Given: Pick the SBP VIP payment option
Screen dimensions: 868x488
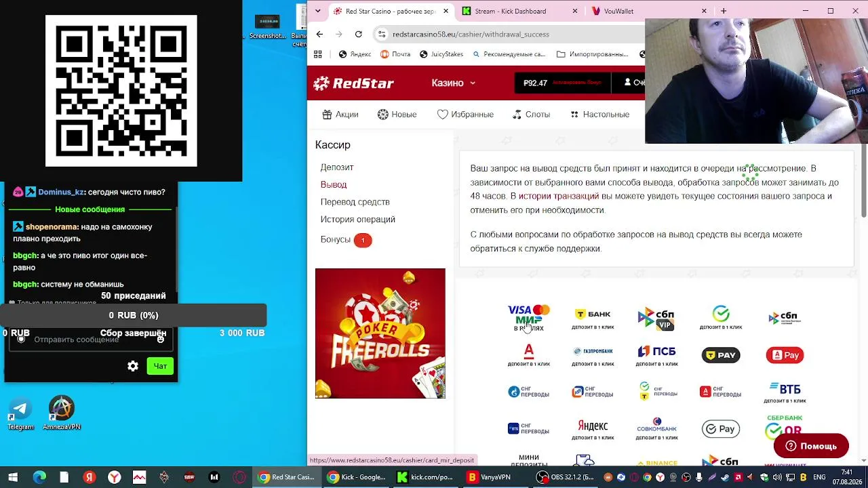Looking at the screenshot, I should tap(656, 319).
